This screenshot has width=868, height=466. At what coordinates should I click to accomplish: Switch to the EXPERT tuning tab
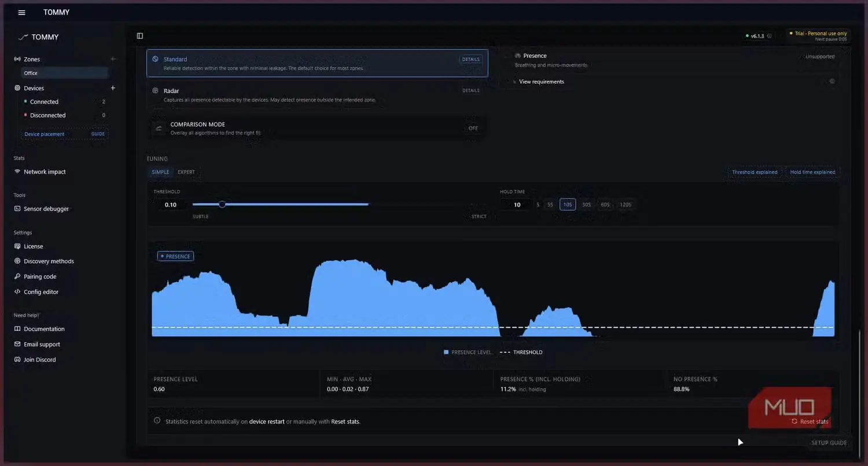[186, 172]
